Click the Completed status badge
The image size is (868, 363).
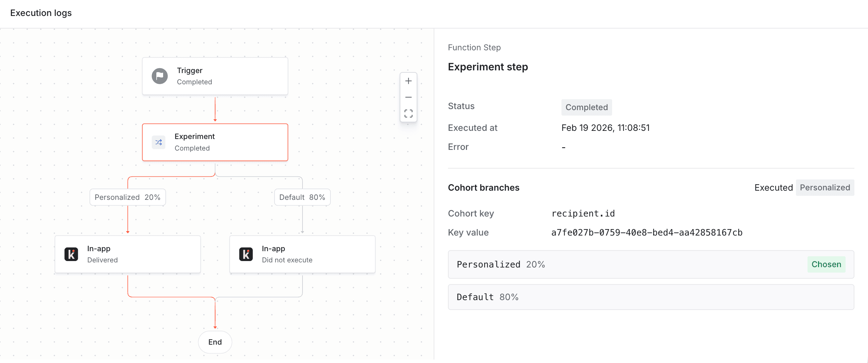point(586,107)
